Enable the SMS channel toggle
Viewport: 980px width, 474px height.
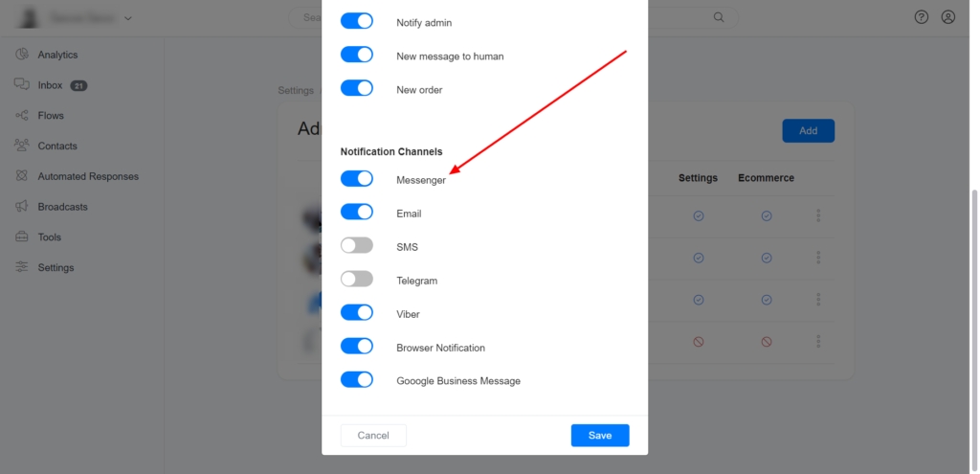pyautogui.click(x=357, y=246)
